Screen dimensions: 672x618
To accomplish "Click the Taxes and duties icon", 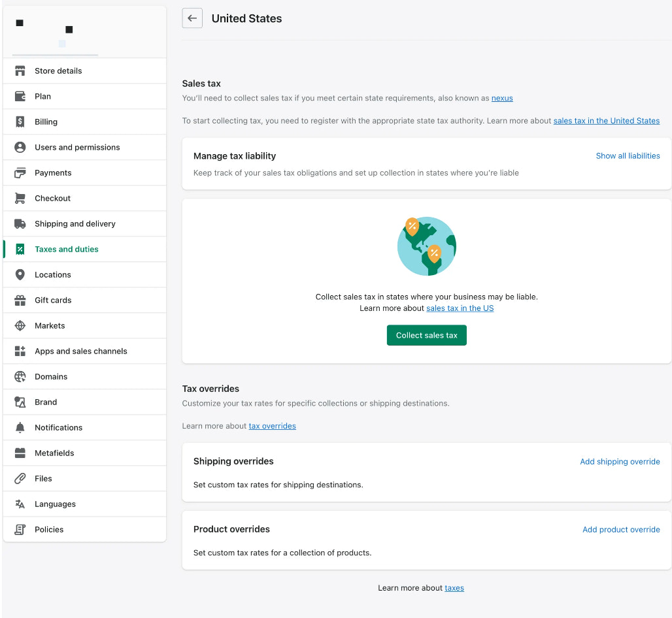I will click(x=20, y=249).
